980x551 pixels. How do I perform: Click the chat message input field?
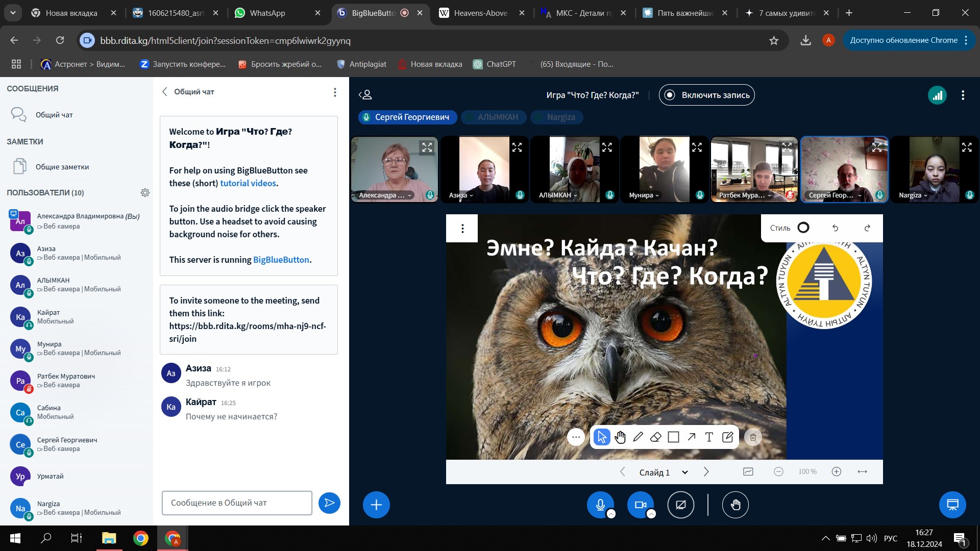pyautogui.click(x=237, y=503)
